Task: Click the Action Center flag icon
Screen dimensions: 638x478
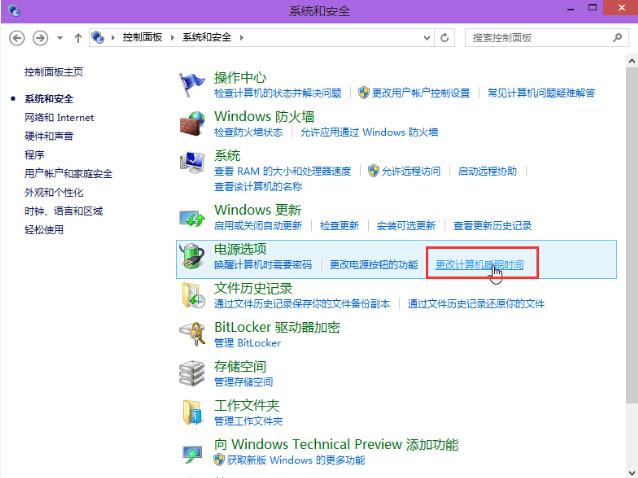Action: pos(192,85)
